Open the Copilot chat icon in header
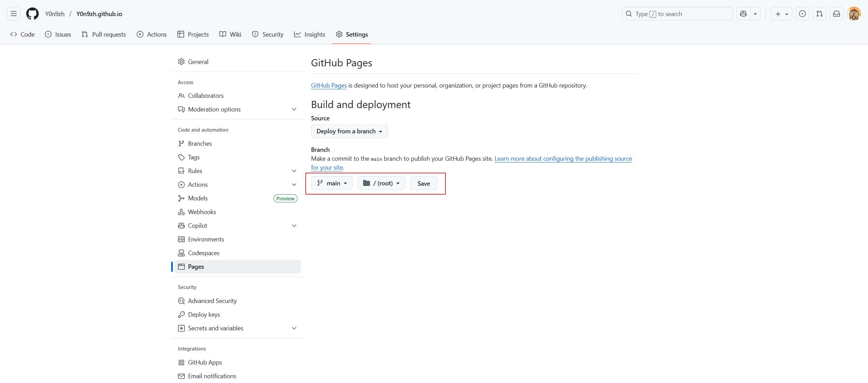The width and height of the screenshot is (868, 383). click(x=743, y=14)
